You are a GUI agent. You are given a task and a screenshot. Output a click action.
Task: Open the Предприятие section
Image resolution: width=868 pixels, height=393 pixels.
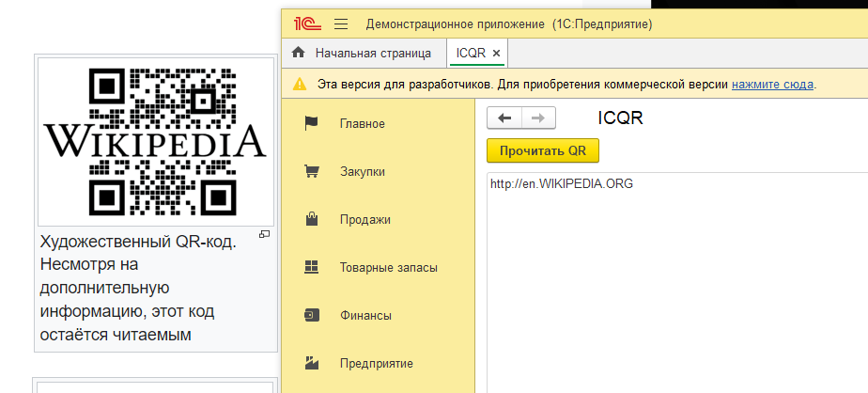click(x=378, y=364)
